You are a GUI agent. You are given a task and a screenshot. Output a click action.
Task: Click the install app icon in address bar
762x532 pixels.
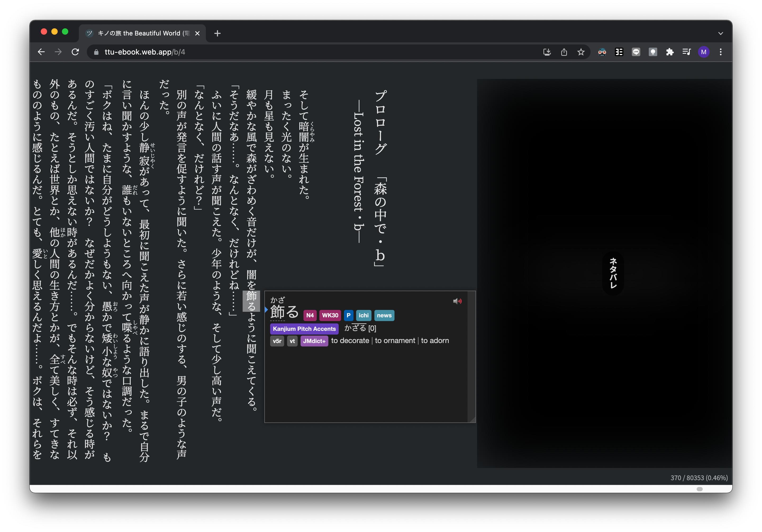tap(547, 52)
